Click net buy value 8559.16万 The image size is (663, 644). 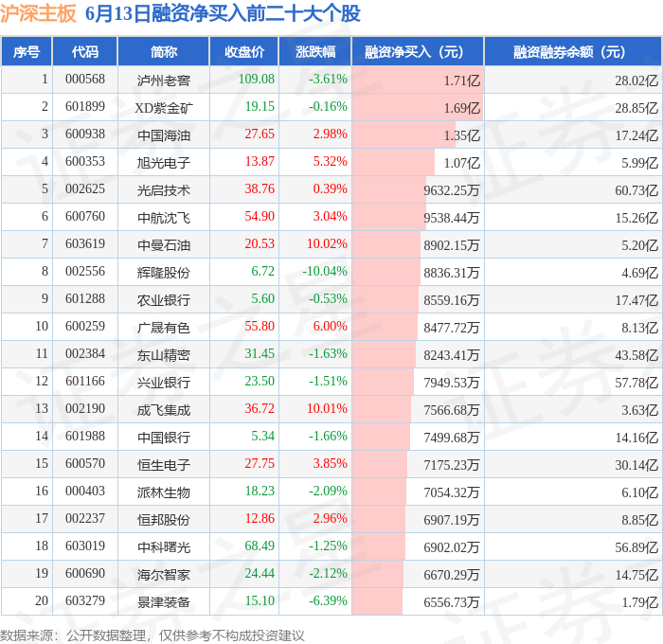pyautogui.click(x=452, y=300)
